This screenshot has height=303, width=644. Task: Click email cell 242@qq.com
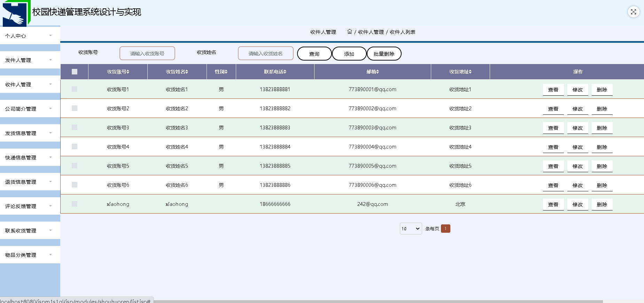pyautogui.click(x=373, y=204)
